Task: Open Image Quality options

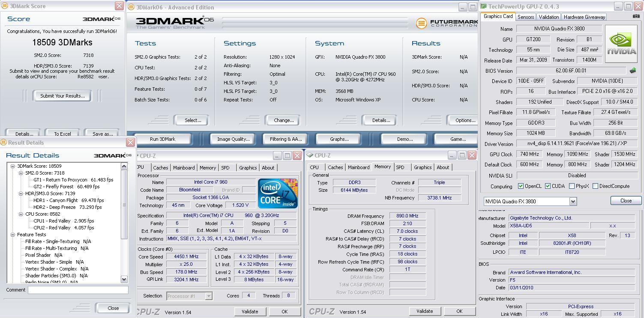Action: click(x=233, y=139)
